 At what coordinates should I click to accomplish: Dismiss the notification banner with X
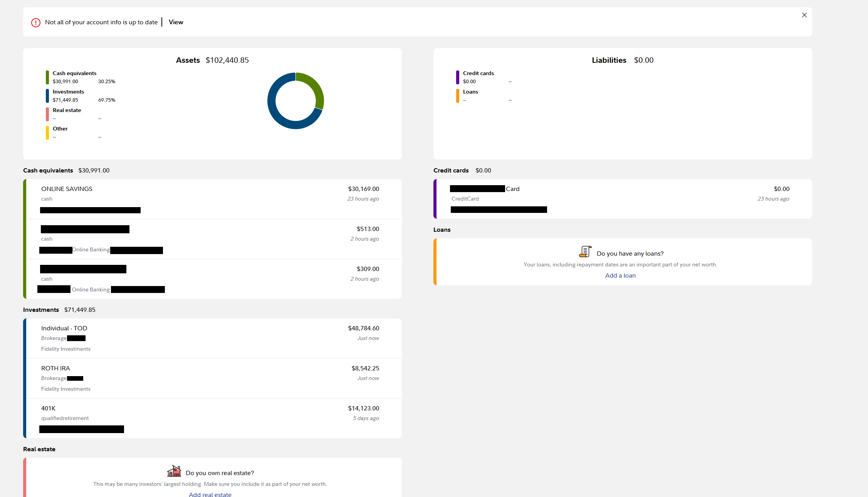pyautogui.click(x=804, y=15)
